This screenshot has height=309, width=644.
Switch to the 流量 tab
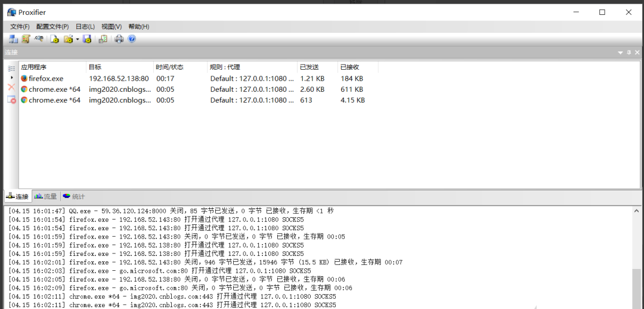47,196
